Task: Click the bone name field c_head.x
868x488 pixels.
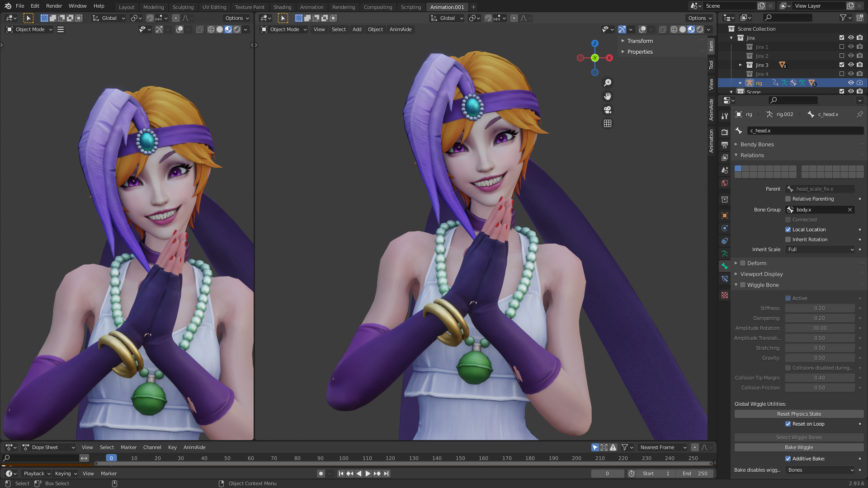Action: pyautogui.click(x=805, y=131)
